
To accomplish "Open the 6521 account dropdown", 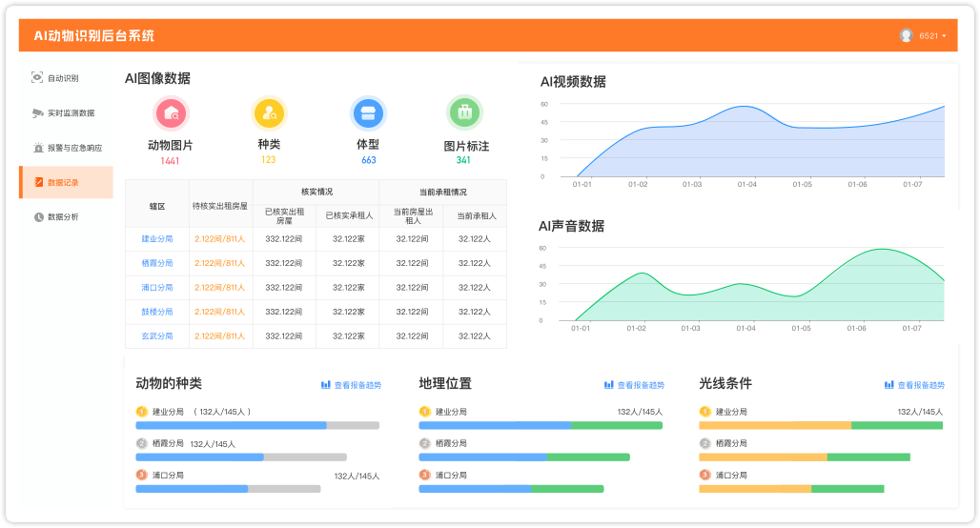I will coord(932,36).
